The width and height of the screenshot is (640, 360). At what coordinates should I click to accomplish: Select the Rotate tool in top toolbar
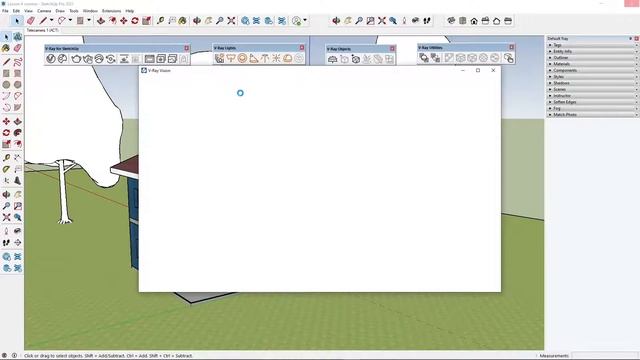point(135,20)
